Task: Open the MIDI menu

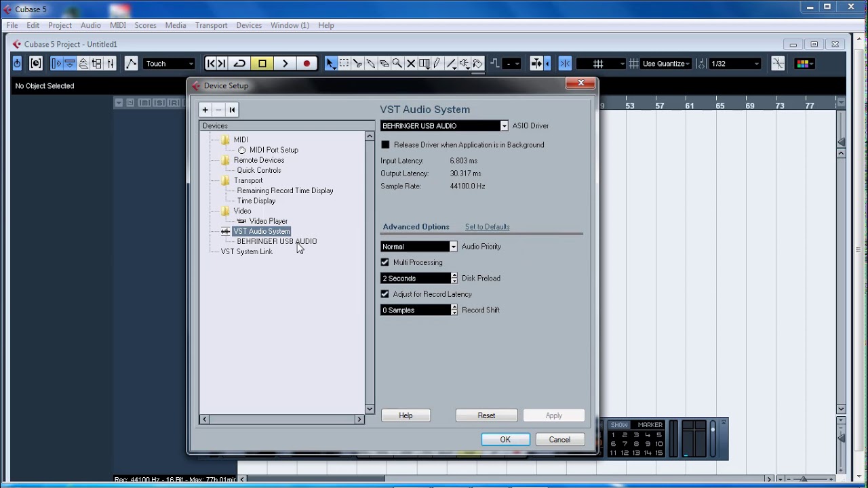Action: click(x=118, y=25)
